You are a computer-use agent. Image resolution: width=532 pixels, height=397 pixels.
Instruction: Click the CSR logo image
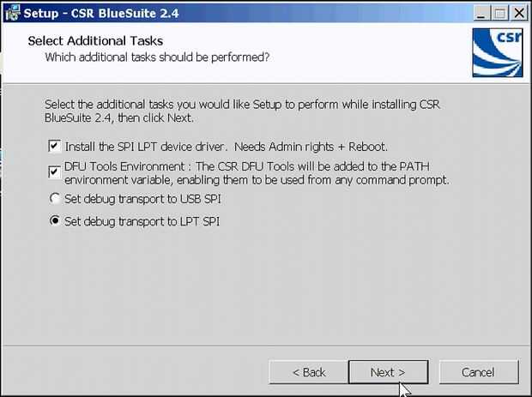pos(496,52)
